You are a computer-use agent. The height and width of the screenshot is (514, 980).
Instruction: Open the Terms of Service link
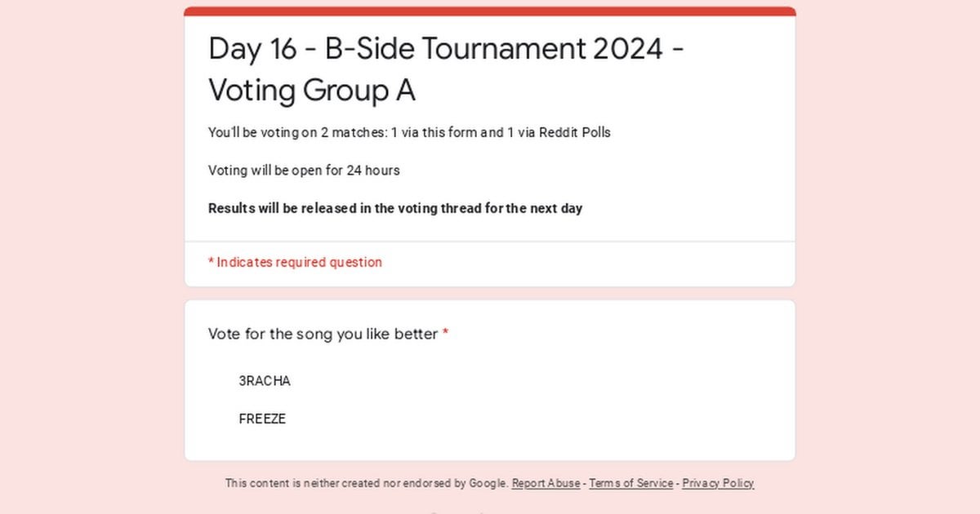pyautogui.click(x=630, y=483)
